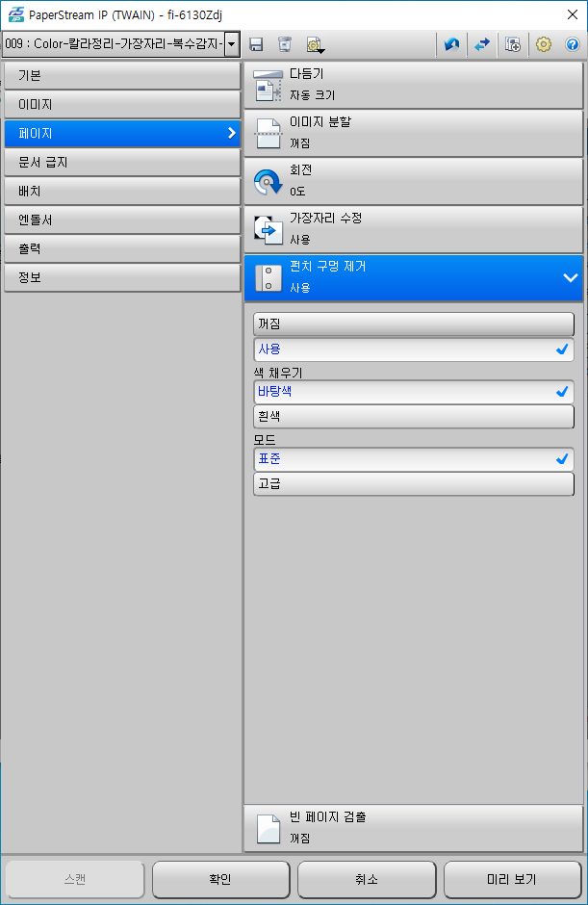Open the profile selection dropdown arrow
This screenshot has height=905, width=588.
click(232, 44)
